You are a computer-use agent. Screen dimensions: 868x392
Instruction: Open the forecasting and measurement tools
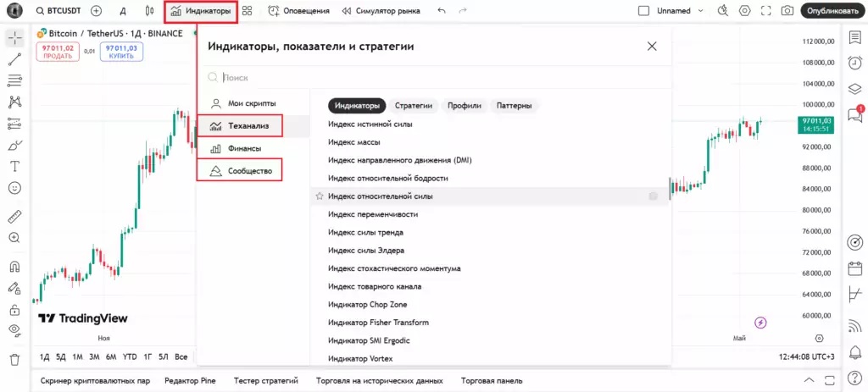pos(15,124)
